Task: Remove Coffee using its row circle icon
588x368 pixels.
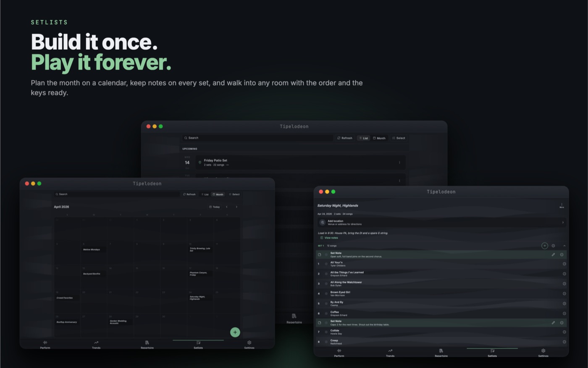Action: pyautogui.click(x=564, y=313)
